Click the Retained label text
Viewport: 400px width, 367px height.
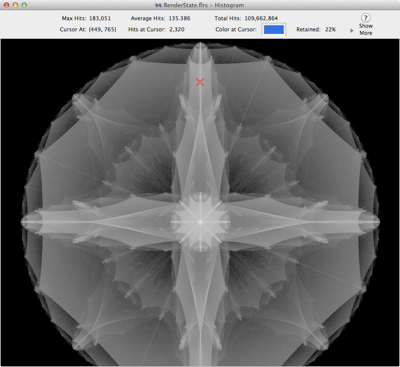pyautogui.click(x=308, y=29)
